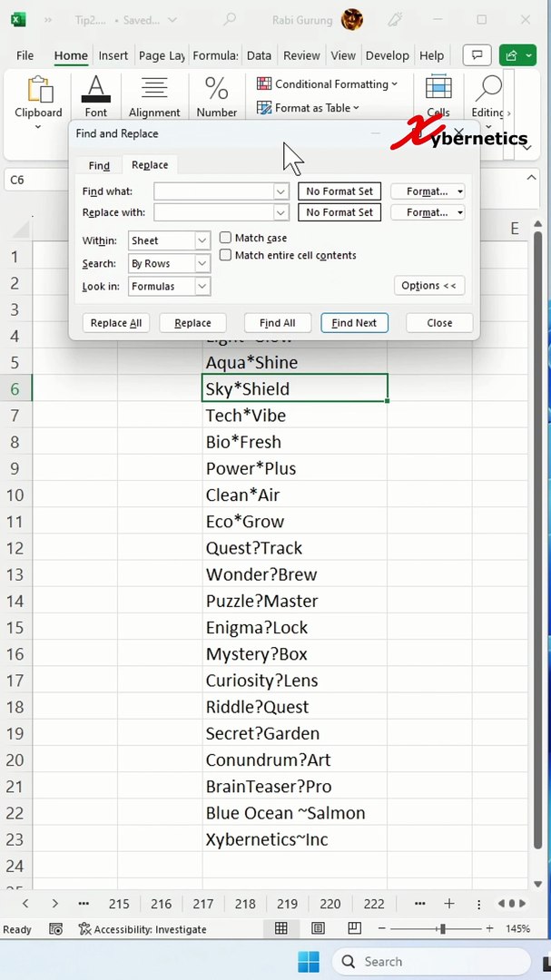Adjust the zoom level slider
The image size is (551, 980).
tap(442, 929)
